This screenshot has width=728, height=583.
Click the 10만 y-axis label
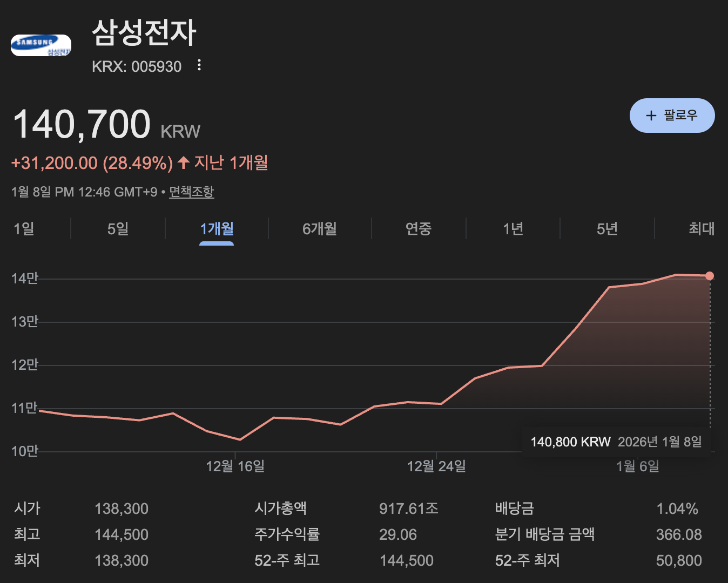click(x=25, y=451)
